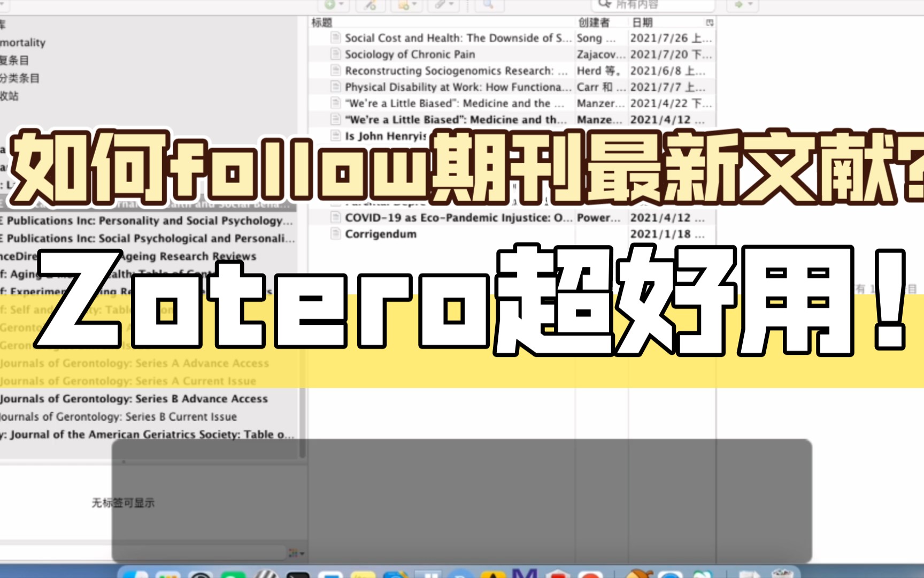Click date cell '2021/7/26 上...'
This screenshot has width=924, height=578.
[x=671, y=38]
